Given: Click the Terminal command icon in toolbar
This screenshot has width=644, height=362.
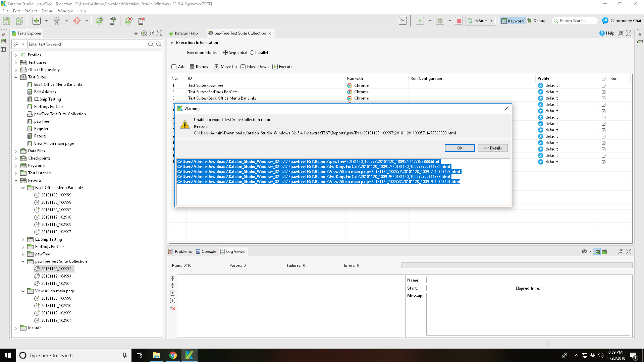Looking at the screenshot, I should point(402,21).
